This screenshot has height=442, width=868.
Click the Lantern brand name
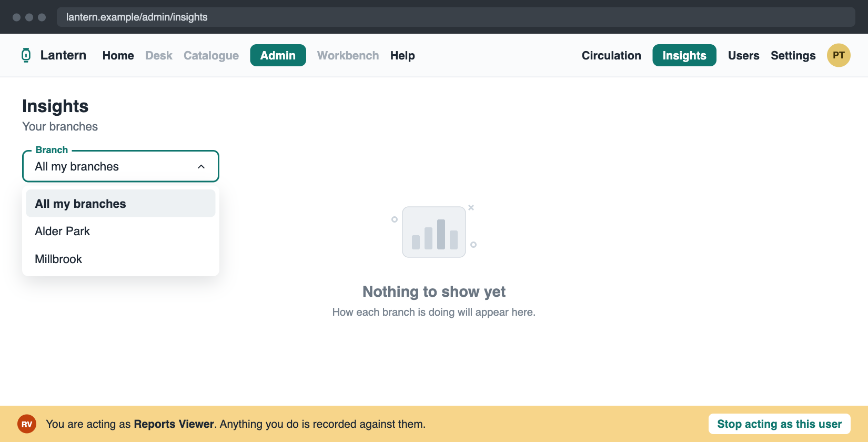point(63,55)
